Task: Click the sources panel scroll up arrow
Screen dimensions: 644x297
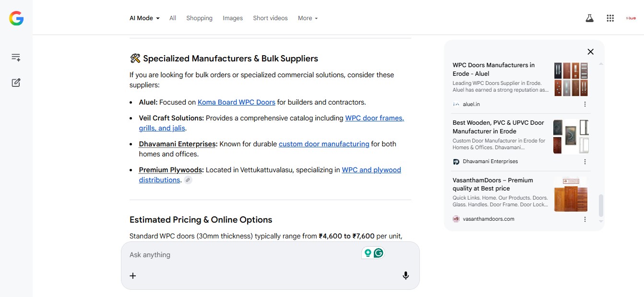Action: [x=601, y=64]
